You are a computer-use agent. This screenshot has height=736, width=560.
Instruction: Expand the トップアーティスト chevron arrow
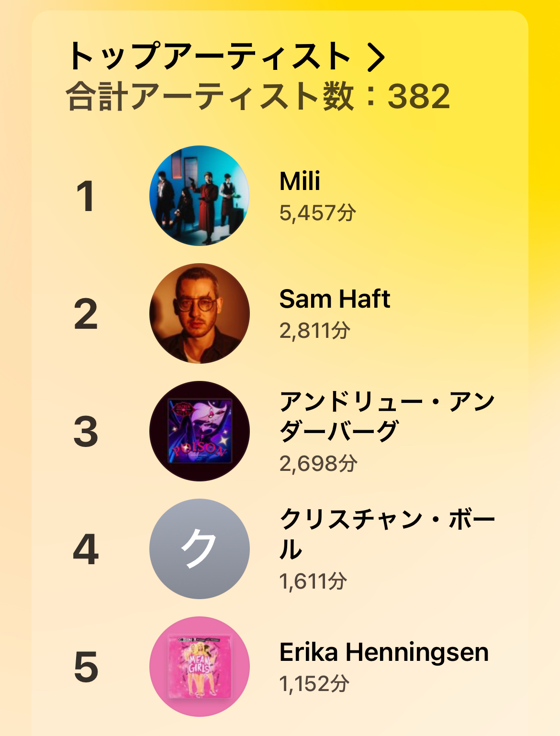[x=376, y=57]
